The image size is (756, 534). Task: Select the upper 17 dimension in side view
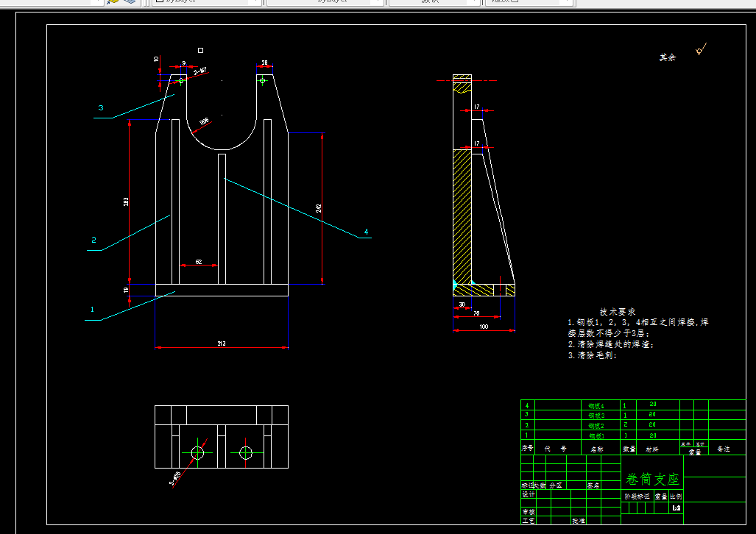(476, 107)
